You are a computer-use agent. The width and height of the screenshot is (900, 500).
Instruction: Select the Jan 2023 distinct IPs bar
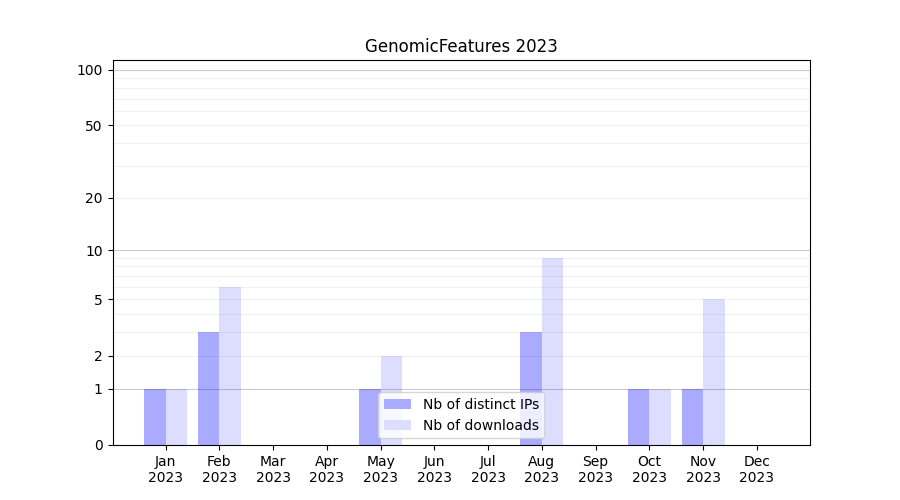click(155, 417)
